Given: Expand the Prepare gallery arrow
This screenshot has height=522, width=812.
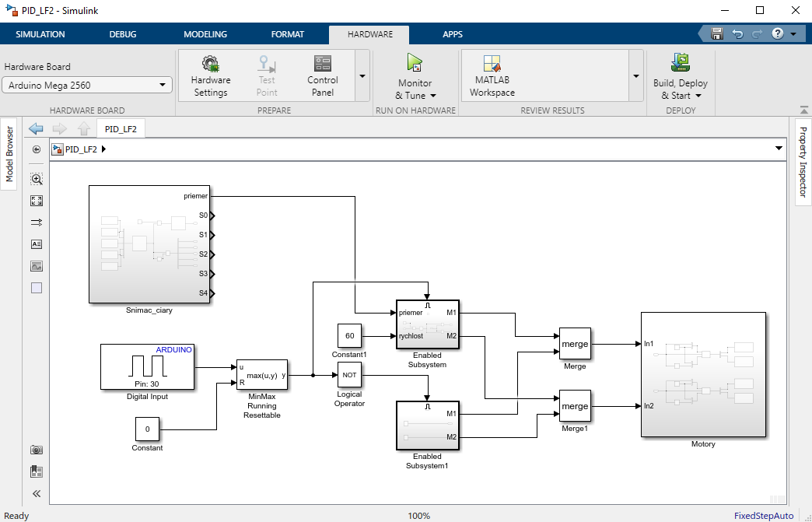Looking at the screenshot, I should [x=362, y=76].
